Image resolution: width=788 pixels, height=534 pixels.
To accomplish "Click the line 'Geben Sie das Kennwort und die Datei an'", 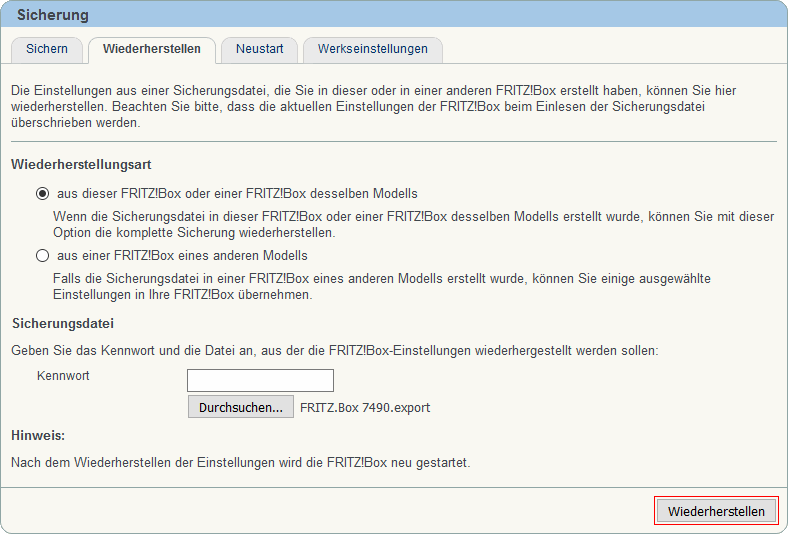I will pyautogui.click(x=335, y=351).
